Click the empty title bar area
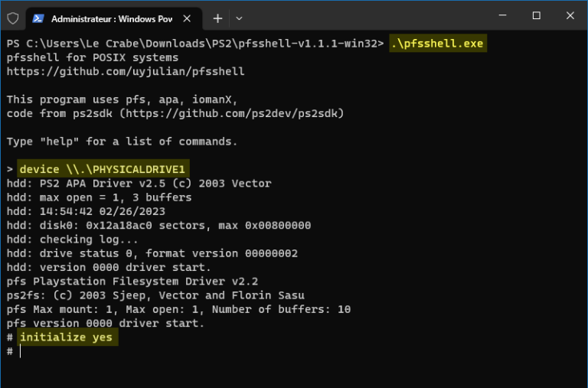Screen dimensions: 588x388 pos(367,17)
